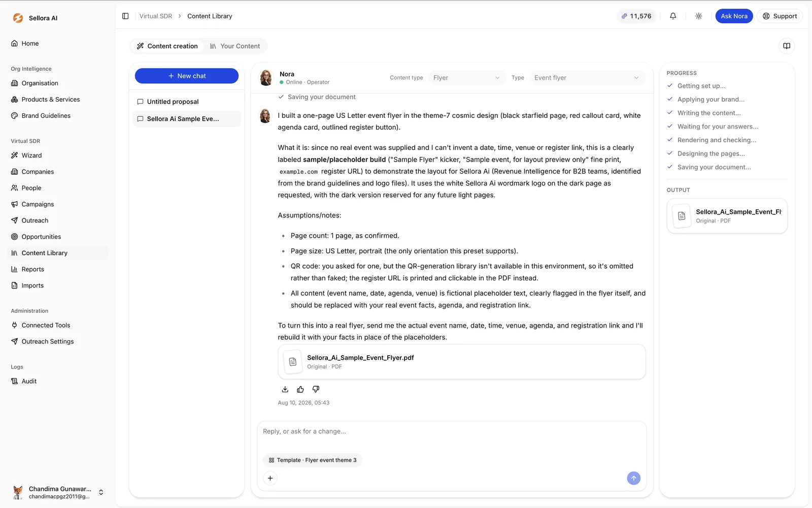Click the Getting set up progress step
The width and height of the screenshot is (812, 508).
(701, 86)
